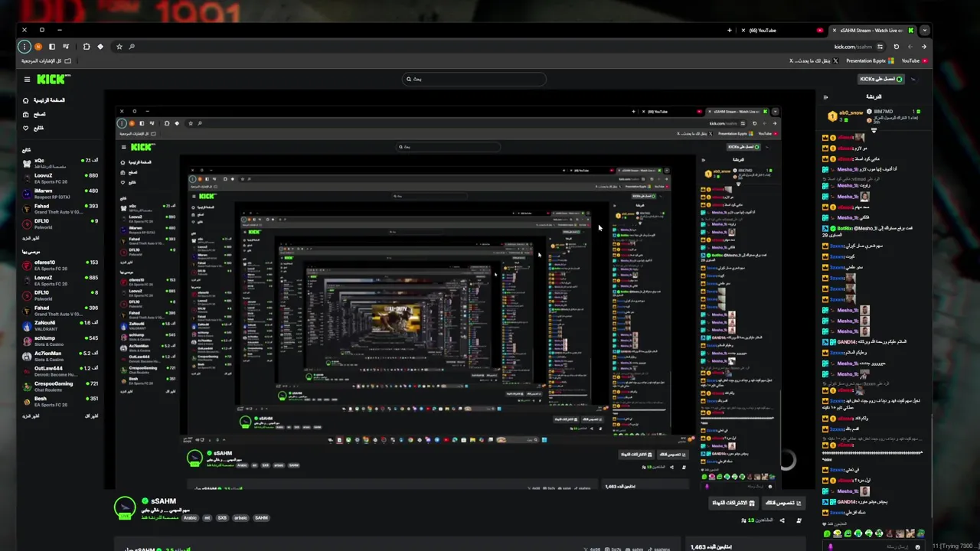
Task: Click the streamer's round green avatar
Action: 125,507
